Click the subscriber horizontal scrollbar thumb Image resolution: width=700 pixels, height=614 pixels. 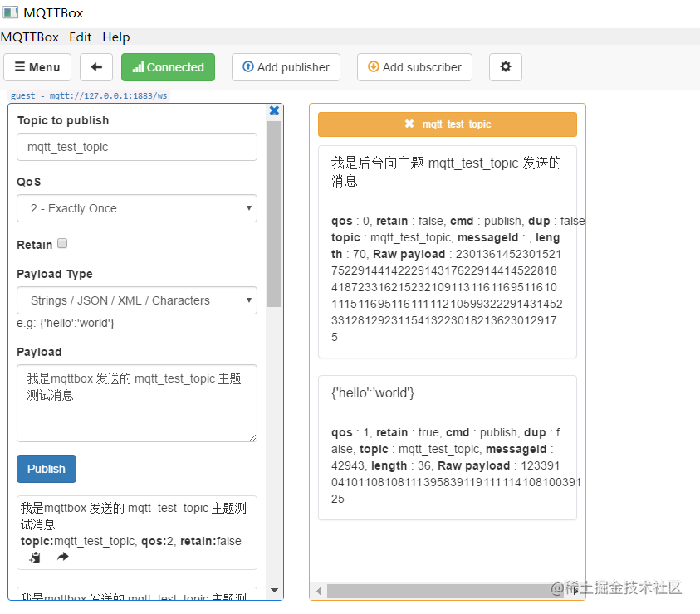[x=446, y=592]
